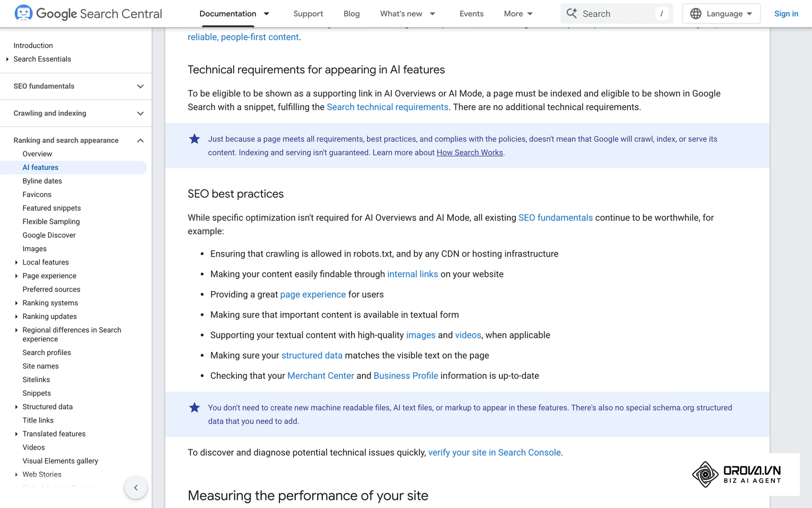Image resolution: width=812 pixels, height=508 pixels.
Task: Open the What's new dropdown arrow
Action: pos(432,14)
